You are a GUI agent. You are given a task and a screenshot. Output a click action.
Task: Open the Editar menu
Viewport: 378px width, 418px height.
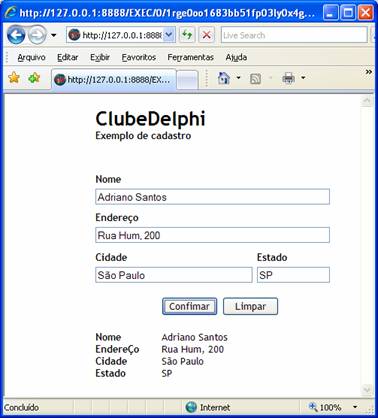pyautogui.click(x=67, y=57)
